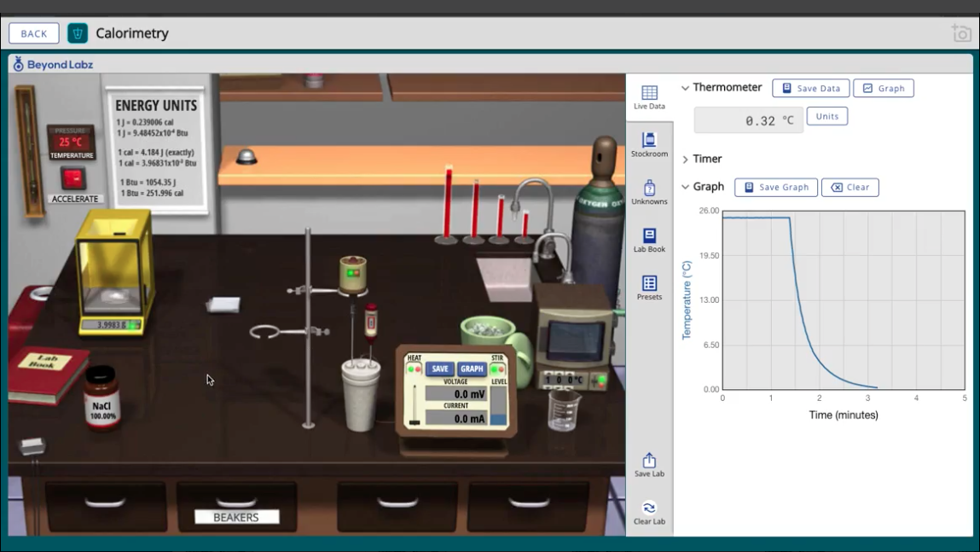Click the Clear Lab icon

click(x=649, y=509)
